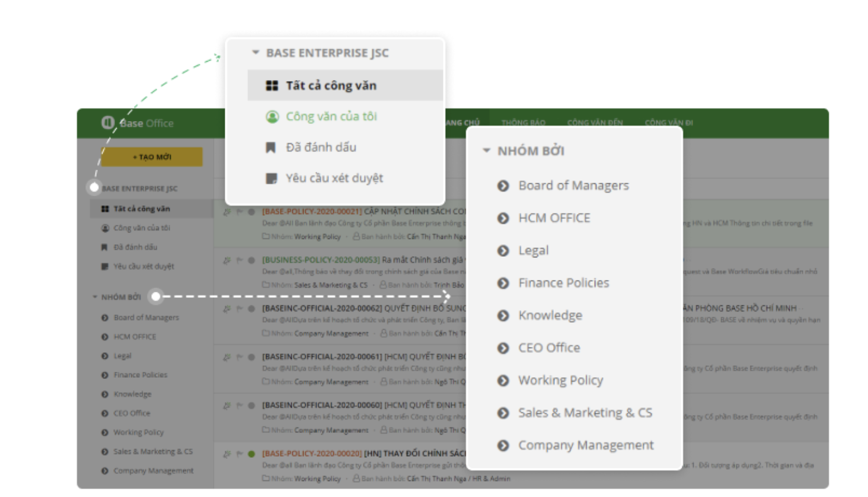868x497 pixels.
Task: Click the pin icon on row BASEINC-OFFICIAL-2020-00062
Action: pos(226,309)
